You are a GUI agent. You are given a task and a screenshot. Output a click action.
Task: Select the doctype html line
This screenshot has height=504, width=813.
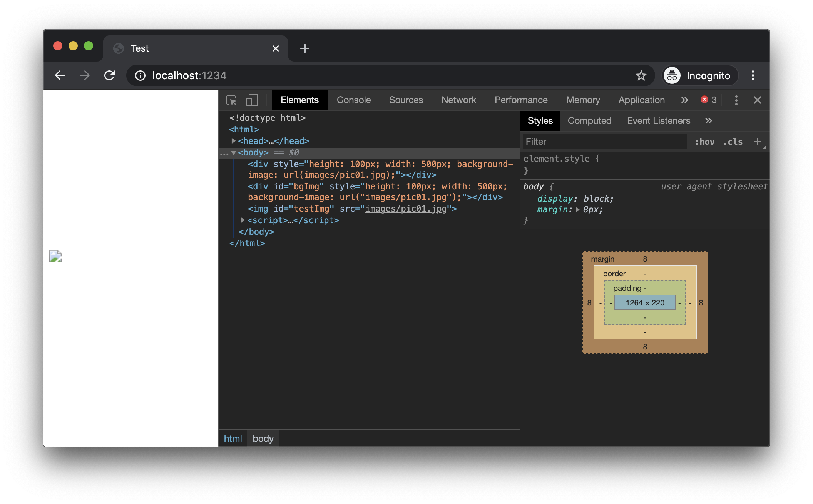(268, 118)
